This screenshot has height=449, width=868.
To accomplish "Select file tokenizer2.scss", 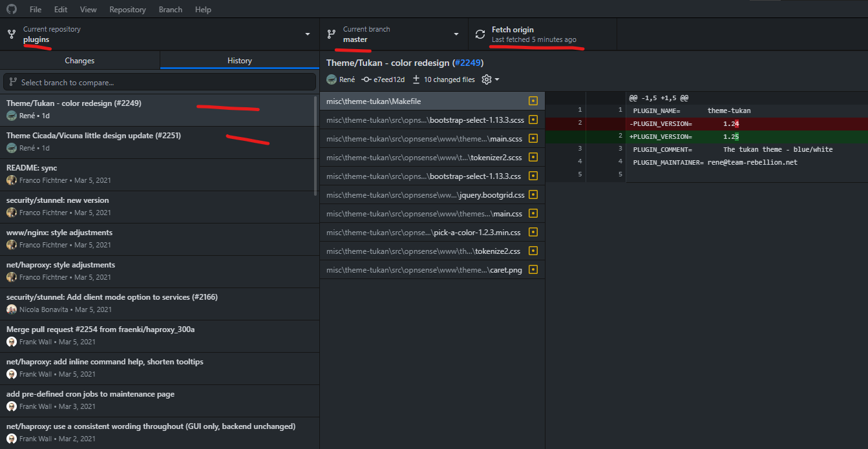I will point(432,157).
